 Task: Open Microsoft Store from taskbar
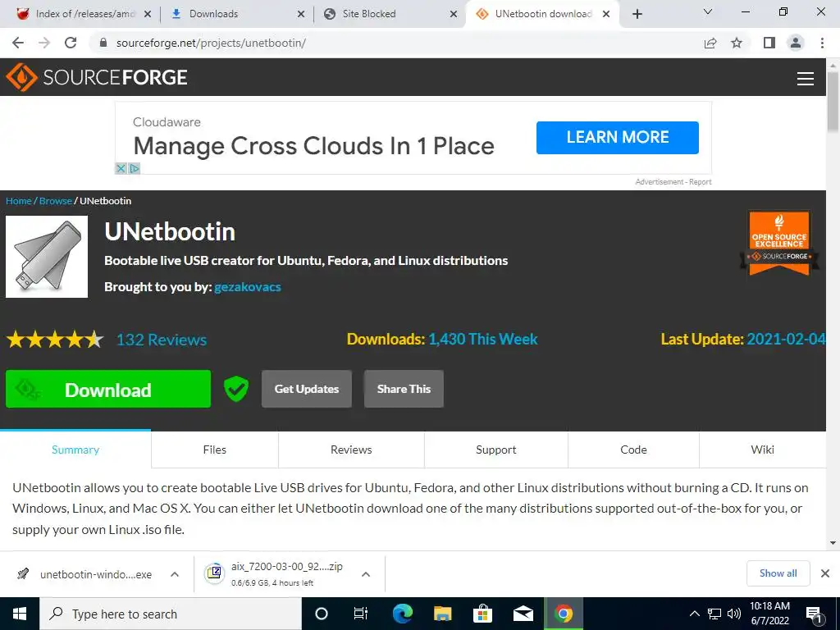point(482,614)
